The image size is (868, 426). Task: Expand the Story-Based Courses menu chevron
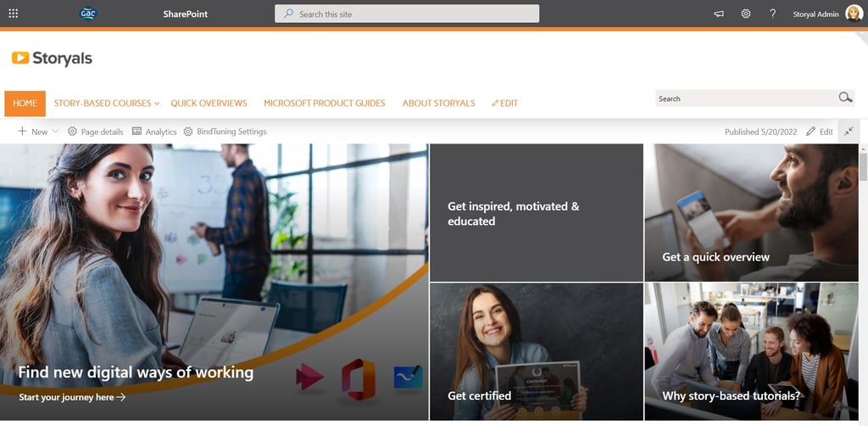tap(157, 104)
